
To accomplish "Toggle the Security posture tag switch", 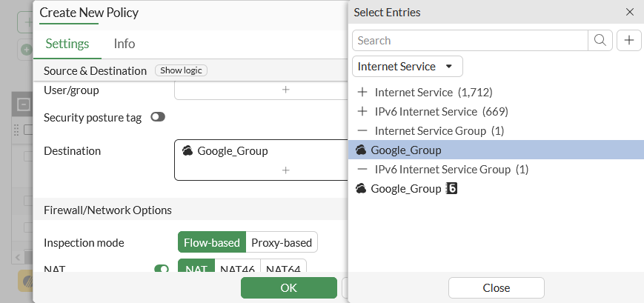I will [158, 117].
